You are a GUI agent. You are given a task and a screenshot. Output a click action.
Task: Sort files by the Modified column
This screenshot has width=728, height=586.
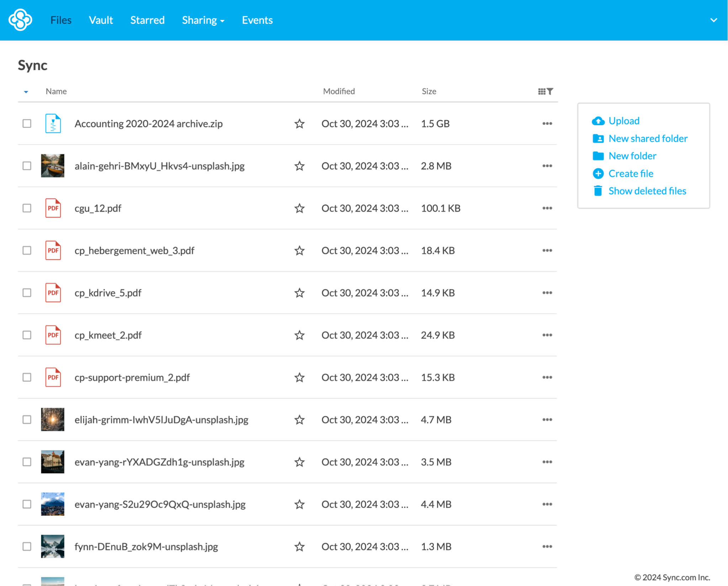(339, 91)
